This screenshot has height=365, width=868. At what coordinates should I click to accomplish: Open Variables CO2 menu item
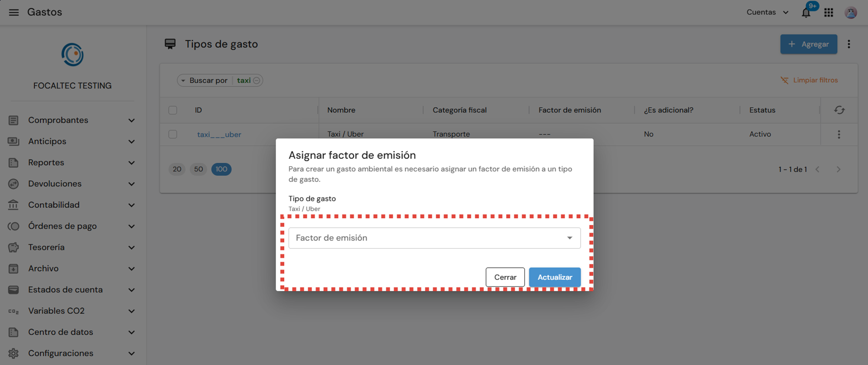click(x=72, y=311)
